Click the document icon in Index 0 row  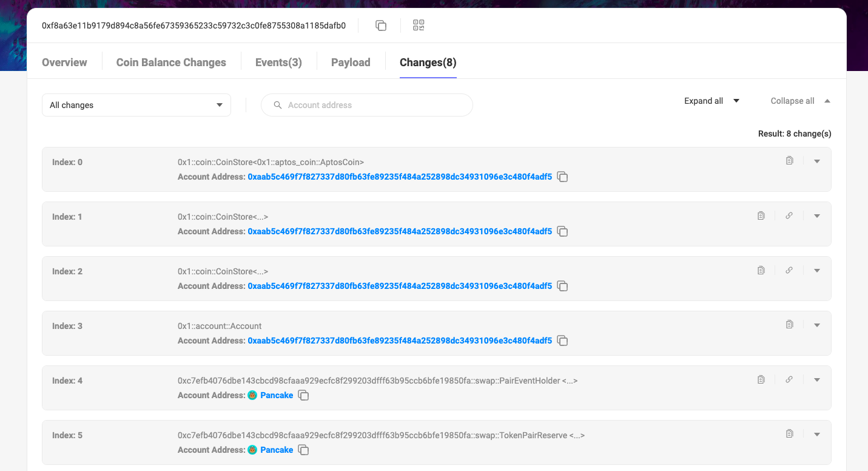[x=789, y=161]
